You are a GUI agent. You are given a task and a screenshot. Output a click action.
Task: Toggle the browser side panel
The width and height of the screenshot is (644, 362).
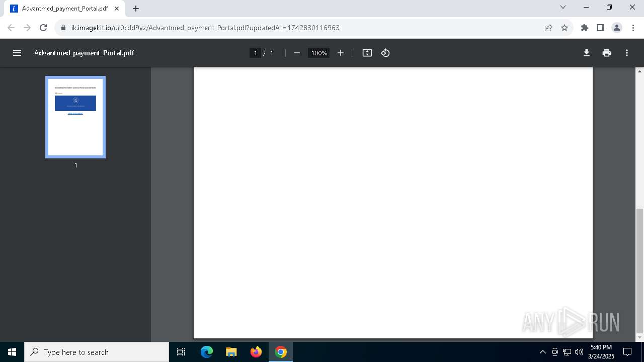point(601,28)
